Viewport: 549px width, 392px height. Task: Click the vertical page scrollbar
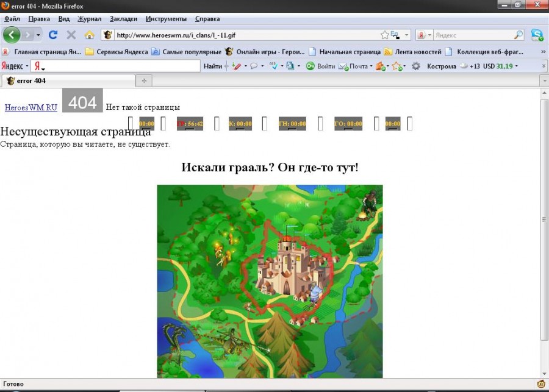click(544, 219)
